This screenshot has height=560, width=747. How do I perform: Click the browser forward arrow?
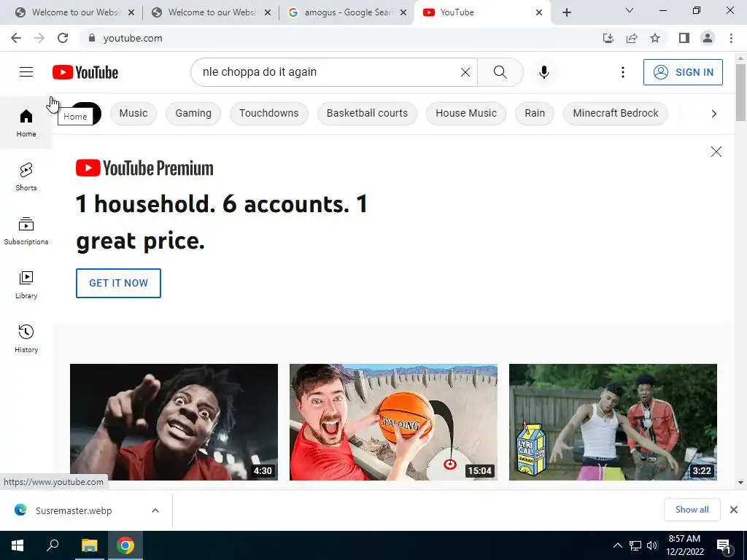[x=39, y=38]
